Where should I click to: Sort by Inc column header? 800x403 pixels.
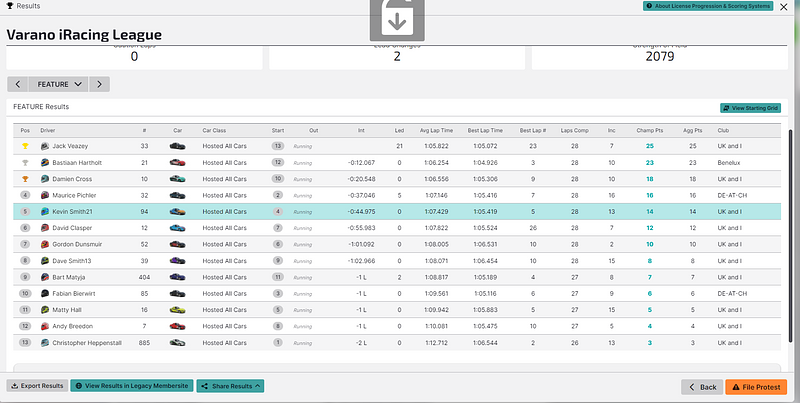click(611, 131)
